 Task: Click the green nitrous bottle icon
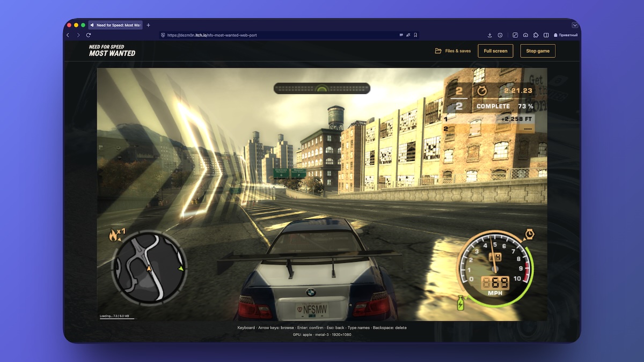pyautogui.click(x=460, y=303)
